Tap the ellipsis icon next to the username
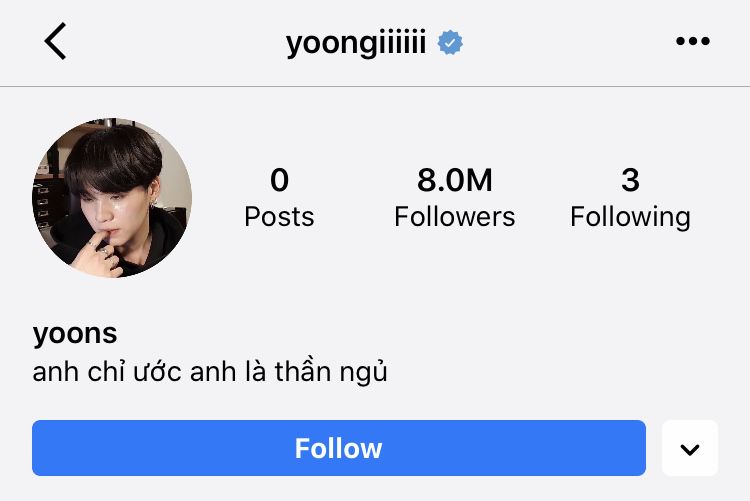This screenshot has height=501, width=750. (x=693, y=41)
